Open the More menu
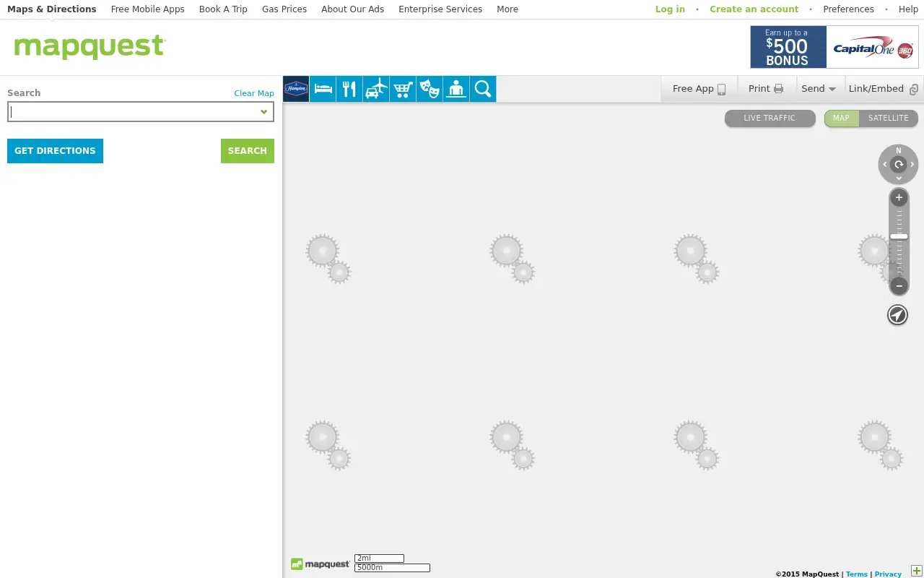924x578 pixels. point(507,9)
